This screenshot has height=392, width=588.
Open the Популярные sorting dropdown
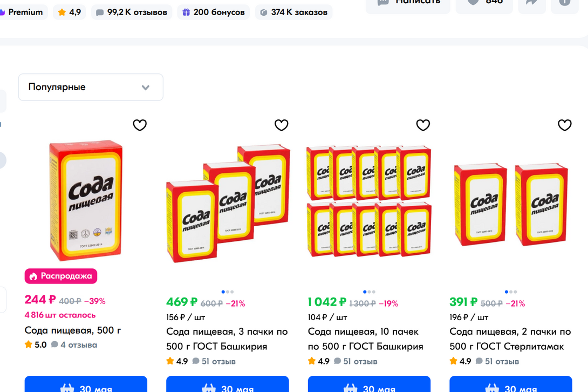pyautogui.click(x=91, y=87)
